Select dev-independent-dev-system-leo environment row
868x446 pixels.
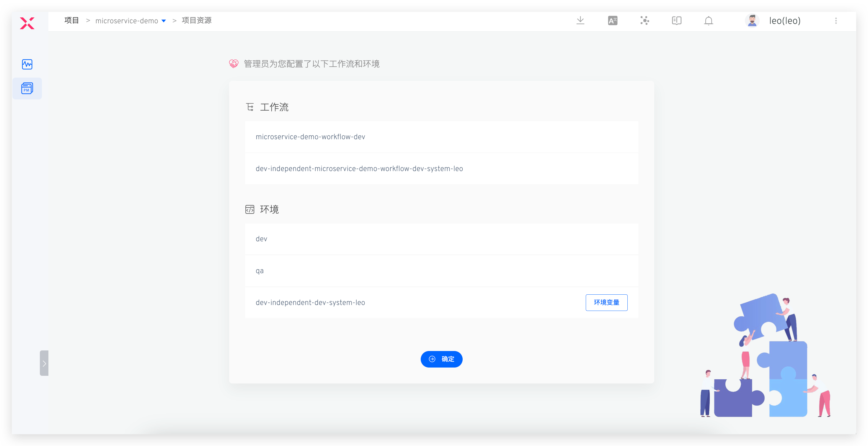point(441,302)
